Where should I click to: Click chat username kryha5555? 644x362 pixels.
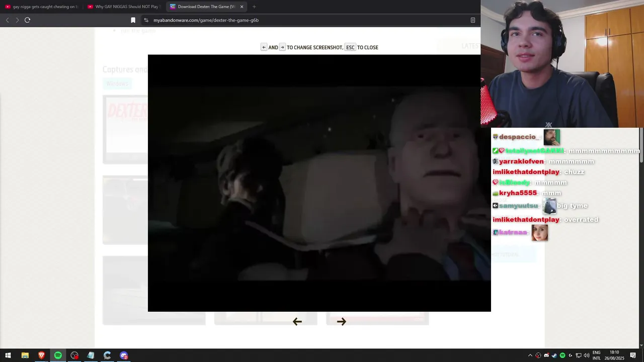tap(518, 193)
